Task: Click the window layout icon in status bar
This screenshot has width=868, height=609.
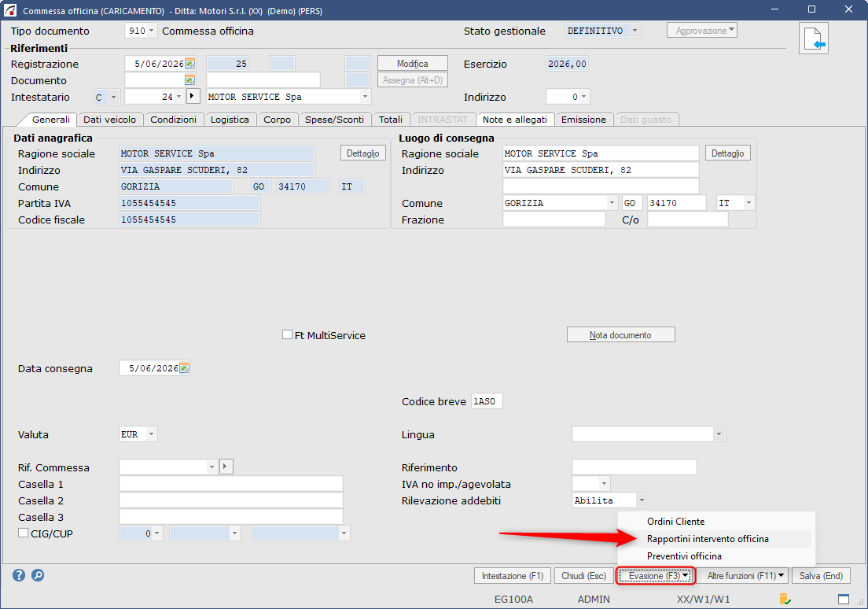Action: point(844,599)
